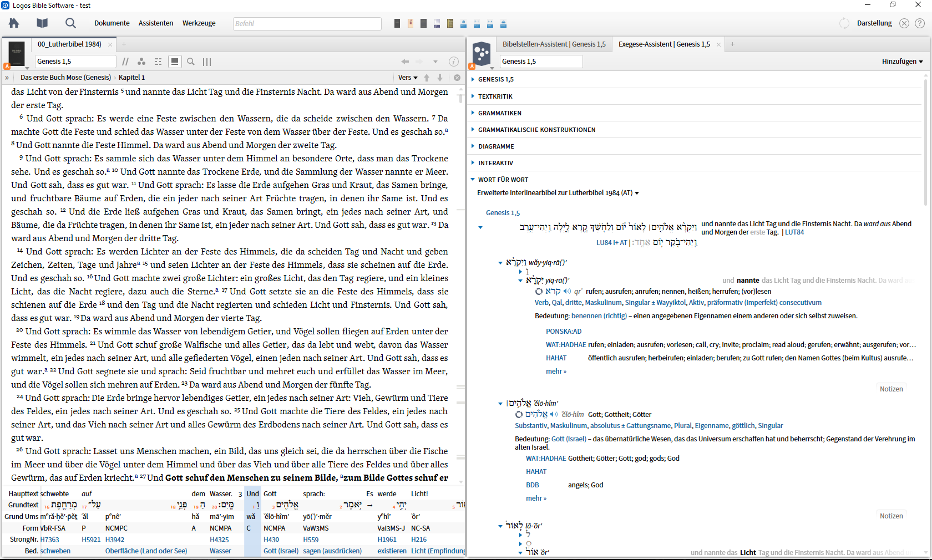Open Lutherbibel resource cover panel menu
This screenshot has width=932, height=560.
pyautogui.click(x=17, y=54)
